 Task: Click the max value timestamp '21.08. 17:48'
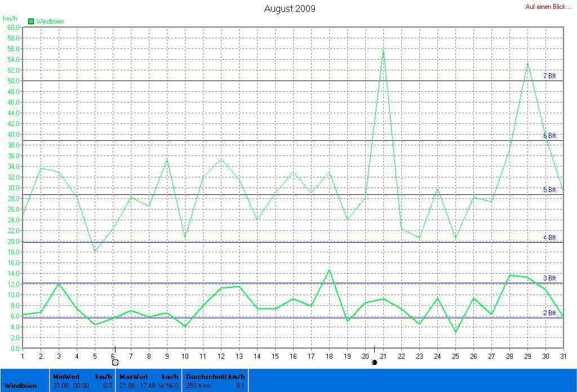point(137,386)
